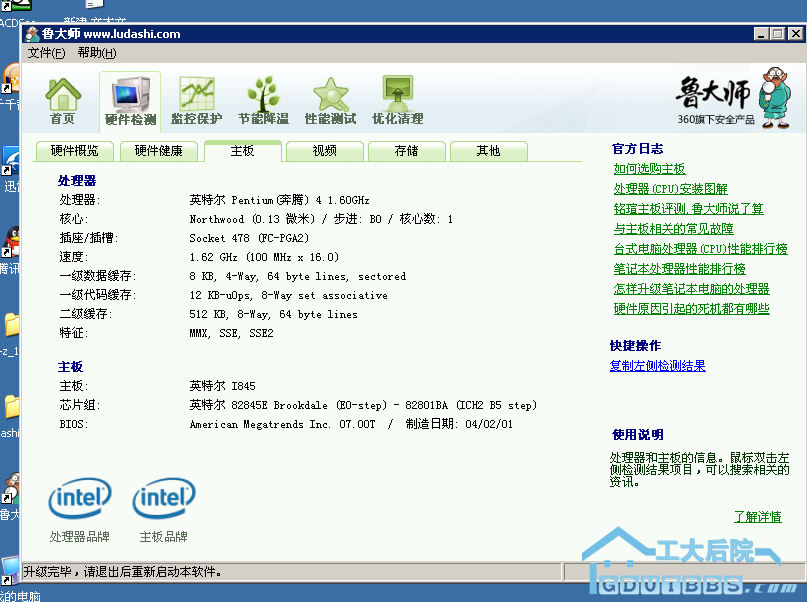The height and width of the screenshot is (602, 807).
Task: Open 硬件原因引起的死机都有哪些 link
Action: click(x=691, y=309)
